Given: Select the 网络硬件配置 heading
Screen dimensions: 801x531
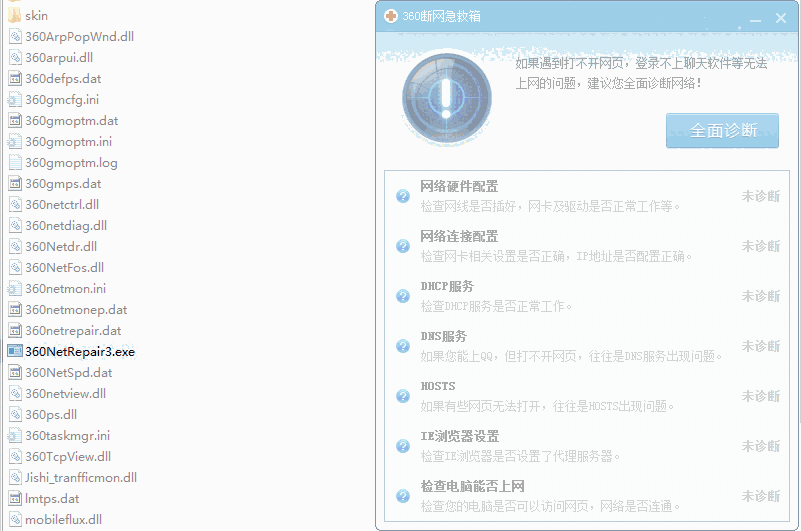Looking at the screenshot, I should coord(459,186).
